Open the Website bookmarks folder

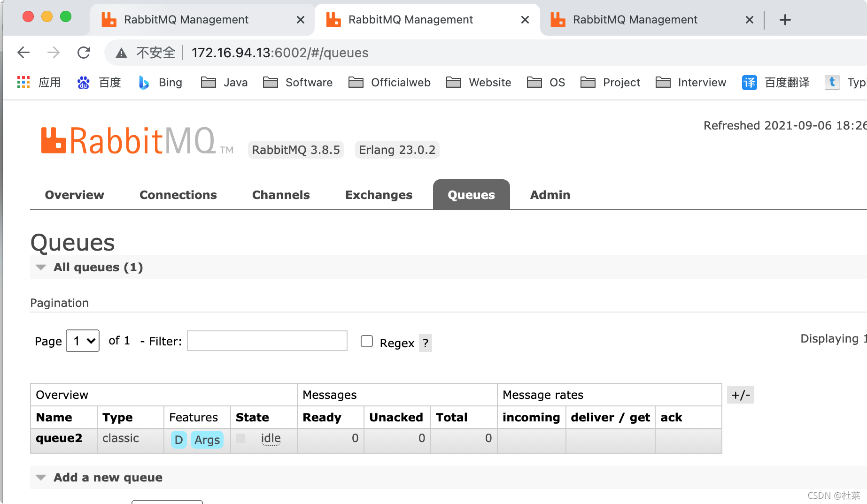point(479,83)
